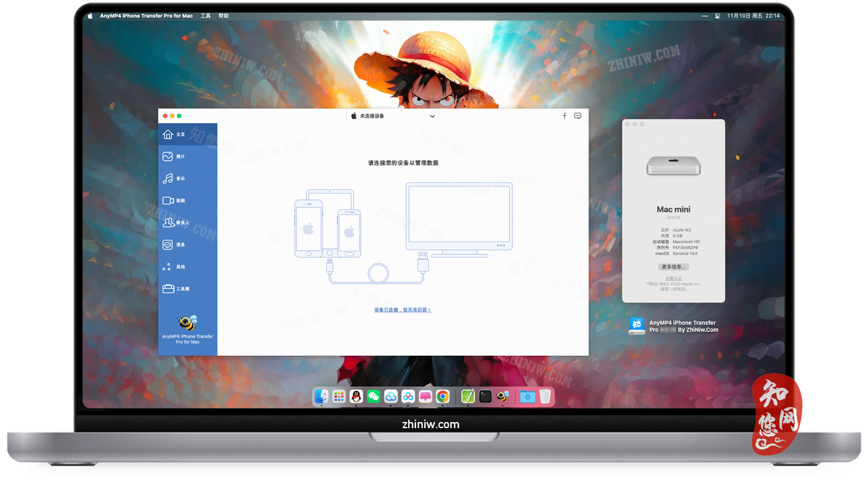Image resolution: width=868 pixels, height=484 pixels.
Task: Click the 更多信息... button in About window
Action: click(x=673, y=267)
